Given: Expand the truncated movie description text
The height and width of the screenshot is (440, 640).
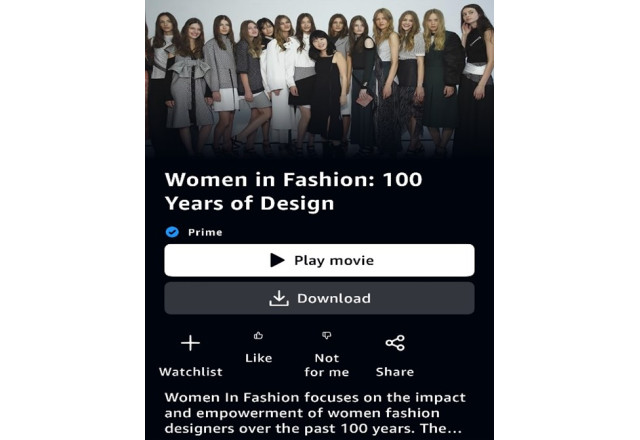Looking at the screenshot, I should point(315,413).
